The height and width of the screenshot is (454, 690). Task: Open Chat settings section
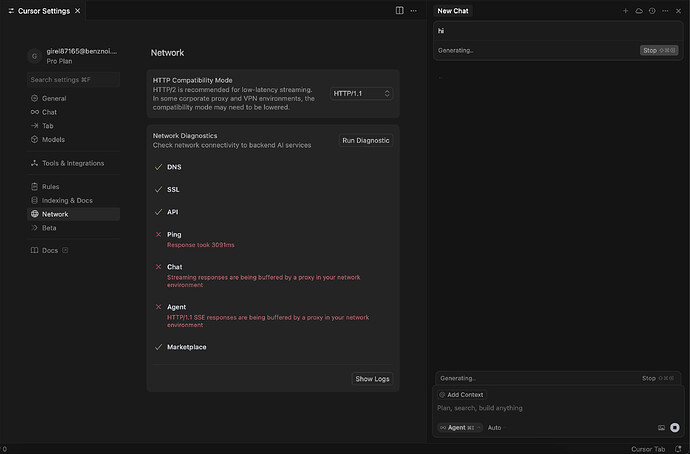[x=73, y=112]
